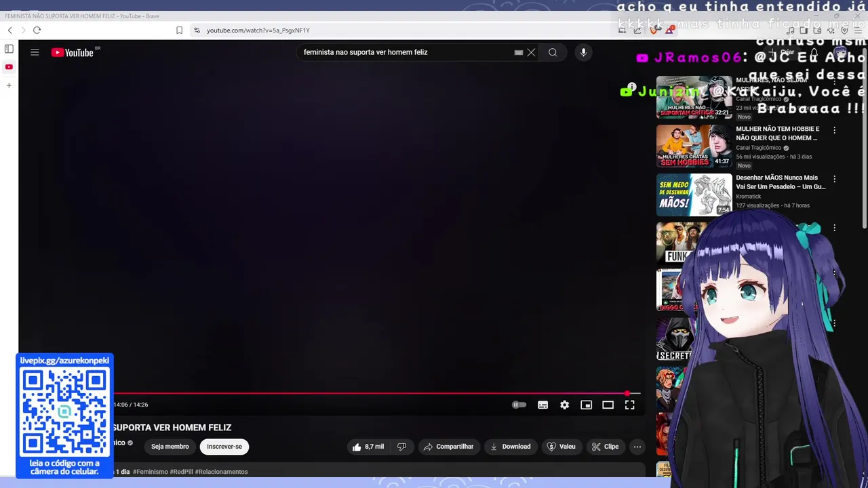Open the YouTube shortcut in the Brave sidebar
Viewport: 868px width, 488px height.
(9, 66)
